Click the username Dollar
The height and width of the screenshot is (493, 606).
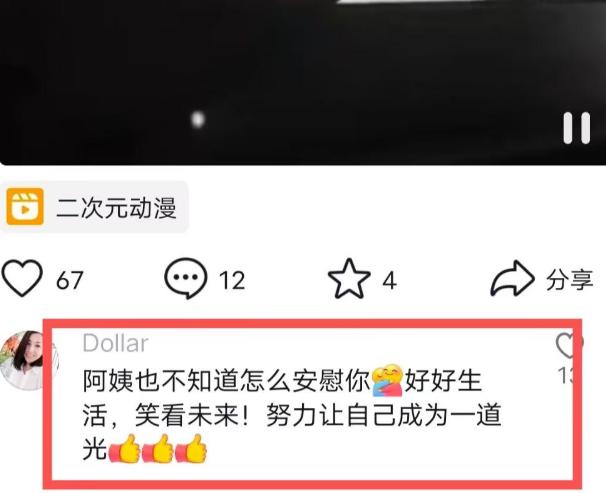(x=116, y=343)
